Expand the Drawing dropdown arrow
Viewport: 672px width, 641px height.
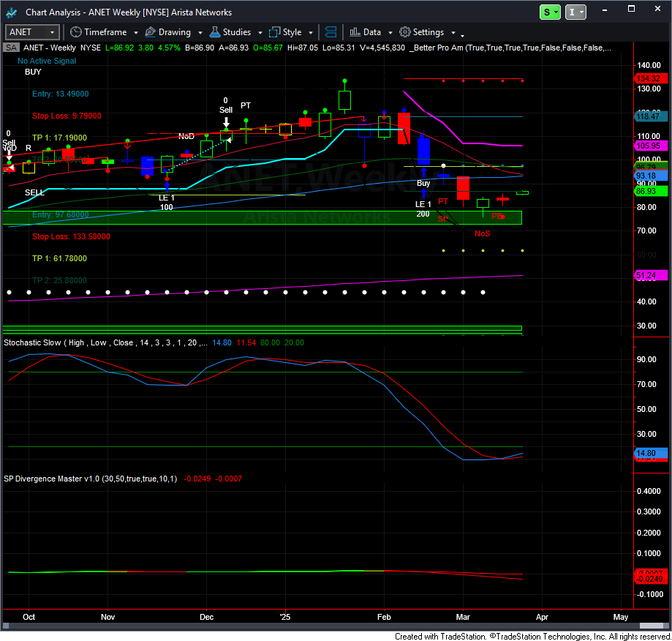pos(200,33)
